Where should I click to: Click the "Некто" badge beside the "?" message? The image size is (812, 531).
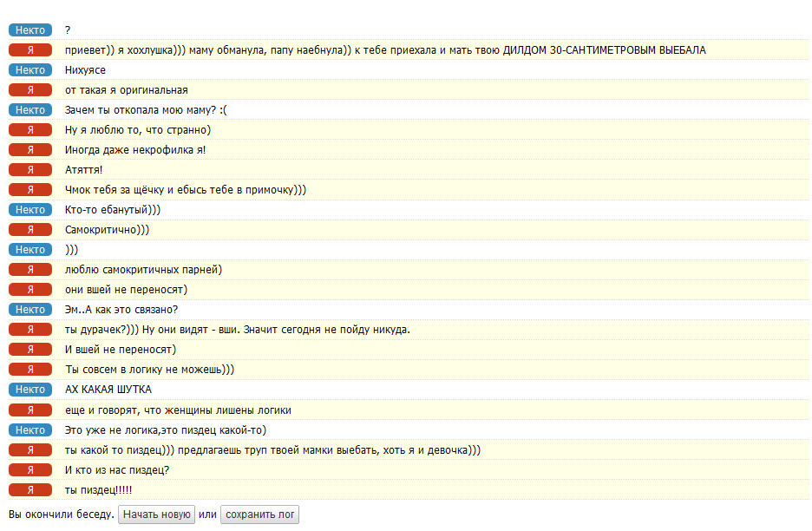[30, 30]
